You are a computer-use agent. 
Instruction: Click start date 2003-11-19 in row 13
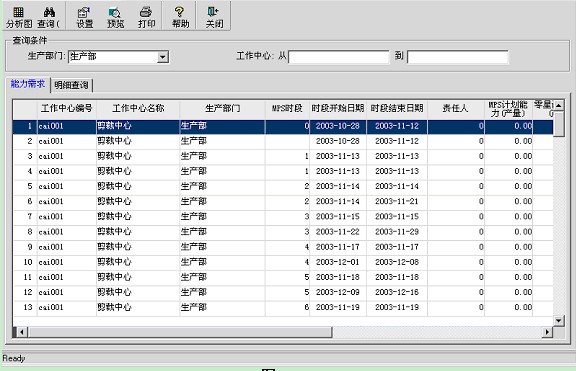(x=338, y=307)
